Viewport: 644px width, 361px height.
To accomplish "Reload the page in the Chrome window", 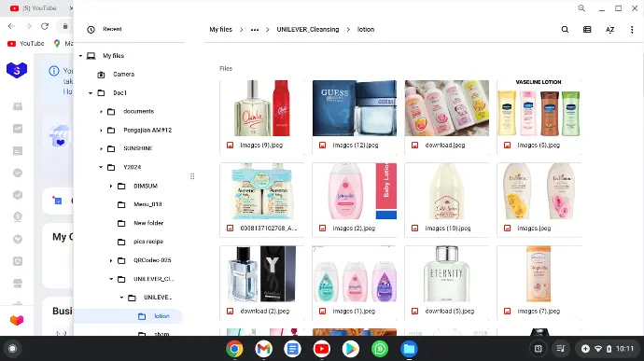I will pyautogui.click(x=45, y=26).
